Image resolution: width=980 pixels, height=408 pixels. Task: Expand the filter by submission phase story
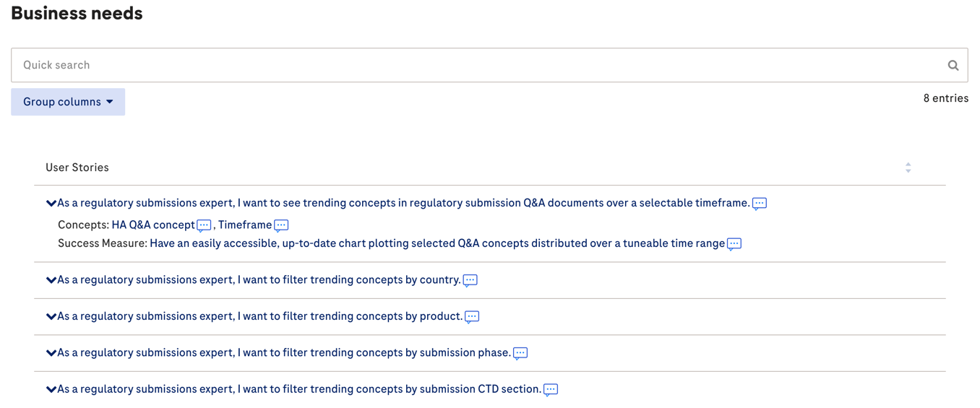pos(51,353)
